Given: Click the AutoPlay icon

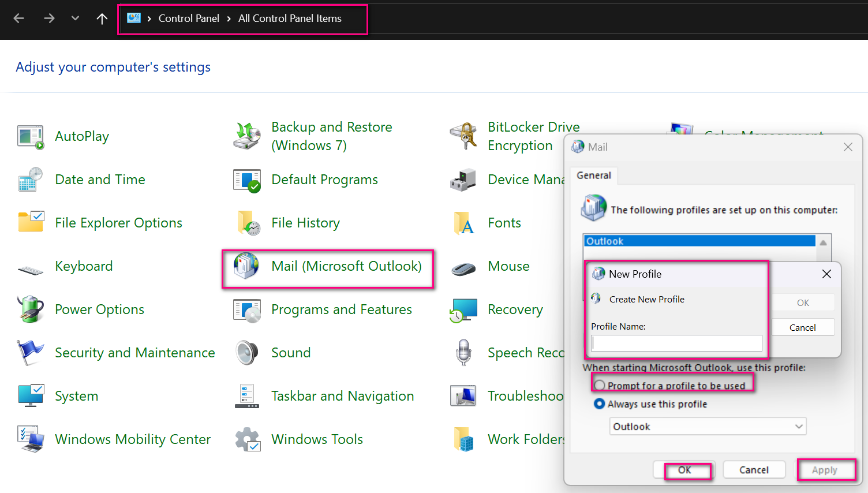Looking at the screenshot, I should pyautogui.click(x=30, y=136).
